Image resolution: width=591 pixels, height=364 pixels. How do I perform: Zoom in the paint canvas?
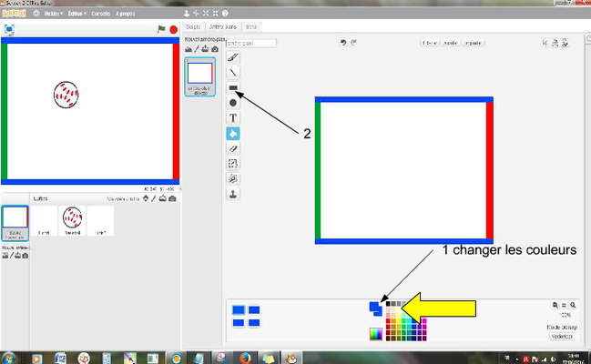tap(573, 305)
